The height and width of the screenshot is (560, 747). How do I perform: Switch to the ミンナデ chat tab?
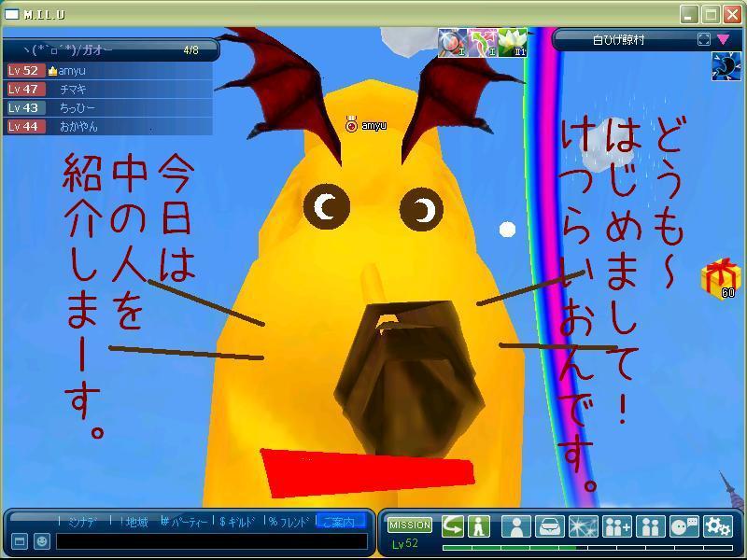(x=82, y=522)
